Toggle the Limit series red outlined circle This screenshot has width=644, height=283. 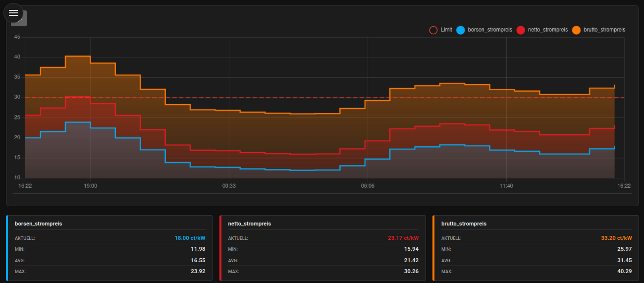(x=433, y=30)
